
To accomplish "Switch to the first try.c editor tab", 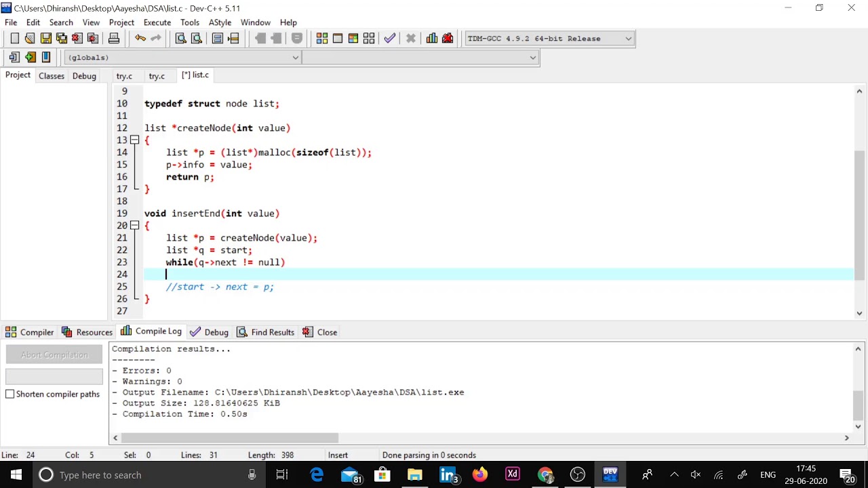I will pyautogui.click(x=124, y=76).
